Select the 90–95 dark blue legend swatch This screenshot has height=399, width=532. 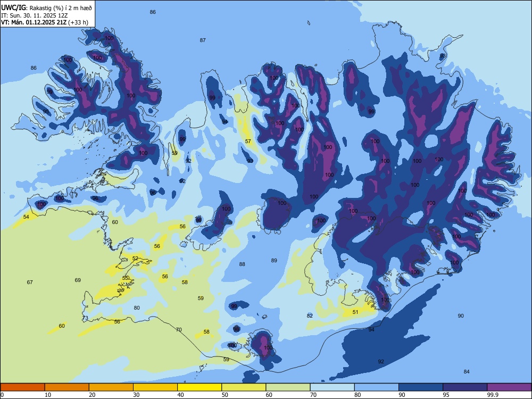[421, 387]
